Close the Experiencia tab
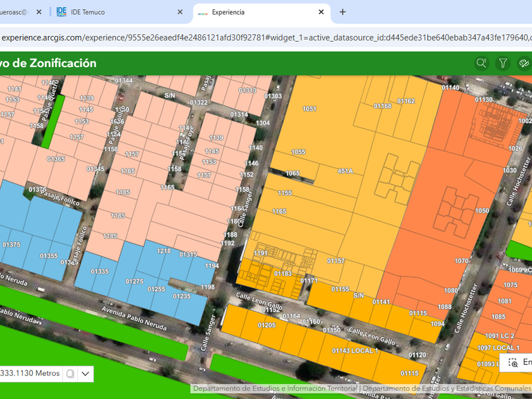Viewport: 532px width, 399px height. [321, 12]
